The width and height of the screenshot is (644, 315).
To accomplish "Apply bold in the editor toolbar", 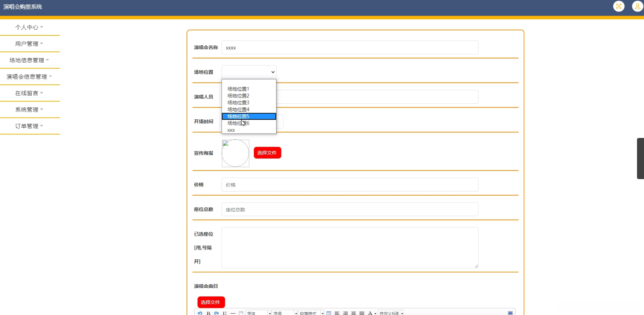I will point(208,313).
